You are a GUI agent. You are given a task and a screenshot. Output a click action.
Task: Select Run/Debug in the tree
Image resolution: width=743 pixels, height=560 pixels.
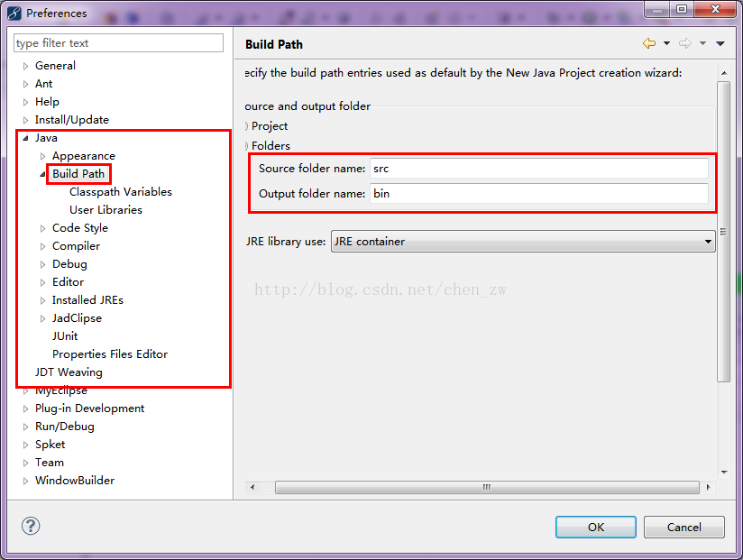64,426
